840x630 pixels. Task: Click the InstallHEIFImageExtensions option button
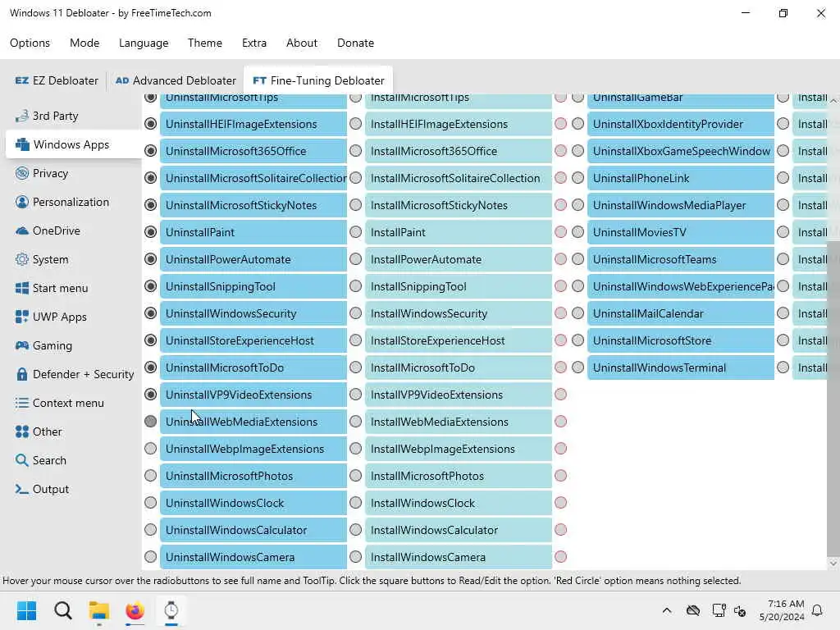coord(459,124)
